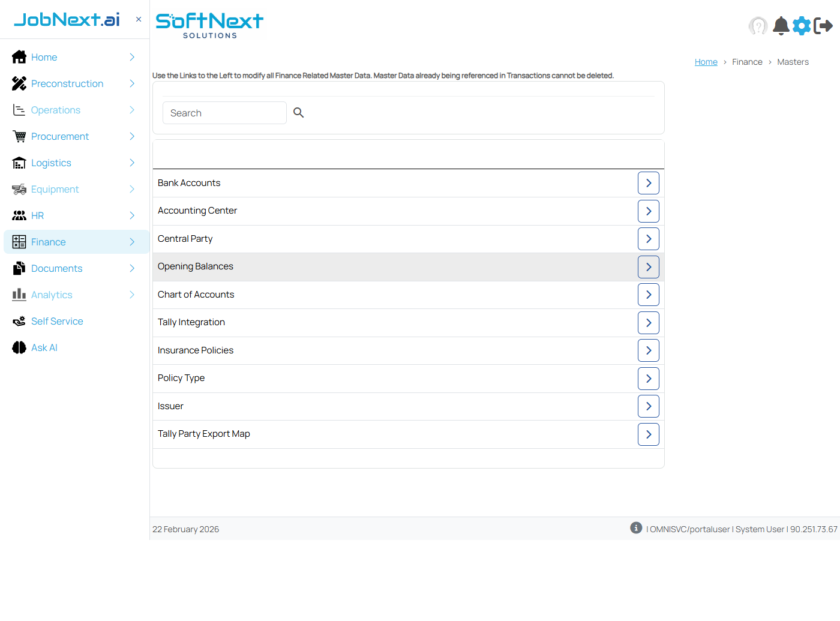
Task: Follow the Home breadcrumb link
Action: coord(706,61)
